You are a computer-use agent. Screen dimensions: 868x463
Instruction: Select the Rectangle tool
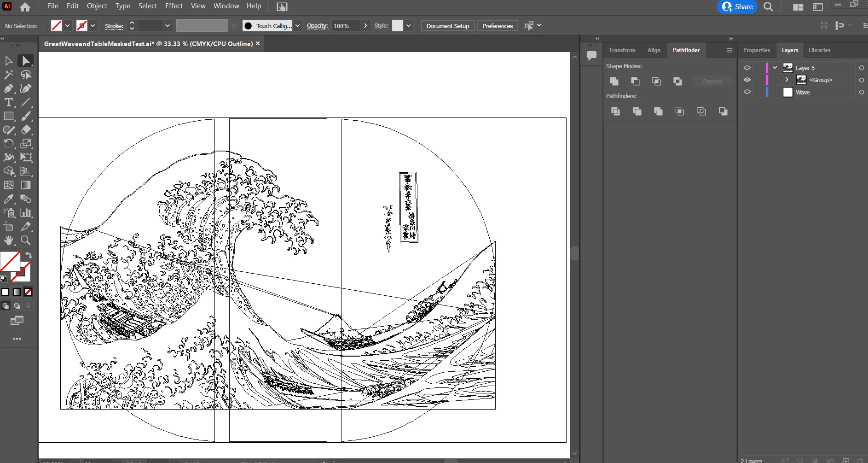point(8,116)
